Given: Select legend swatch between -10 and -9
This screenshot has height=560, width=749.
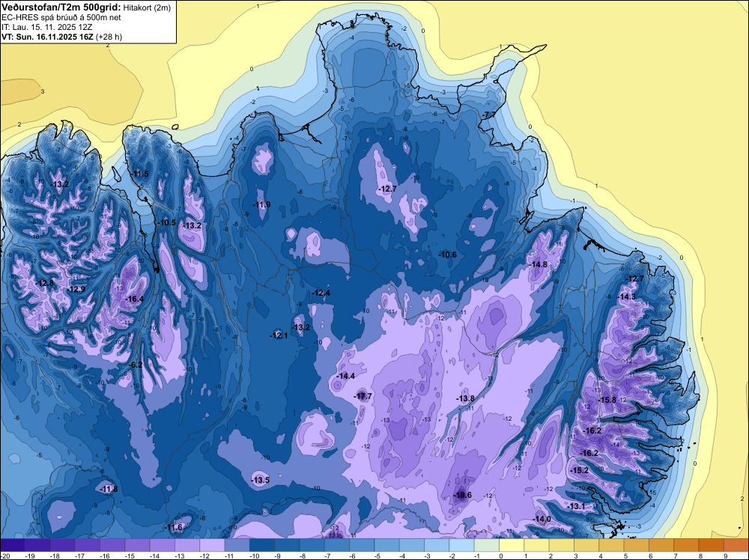Looking at the screenshot, I should (x=261, y=545).
